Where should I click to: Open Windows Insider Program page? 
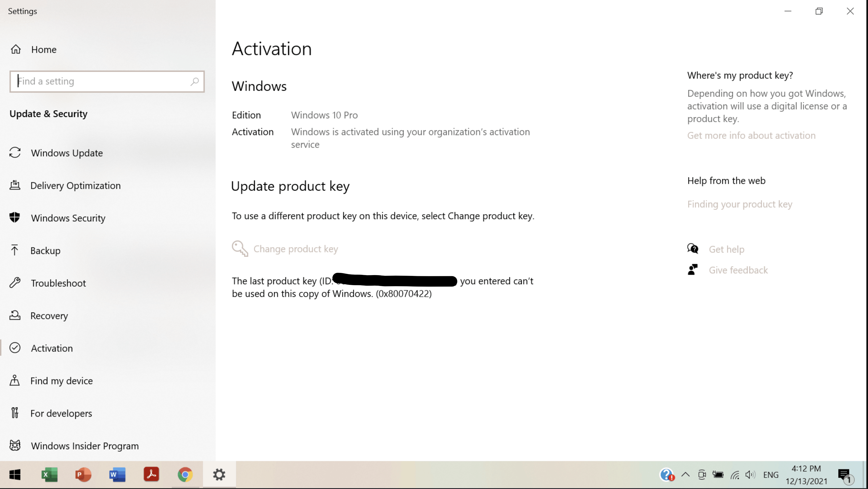pos(85,446)
